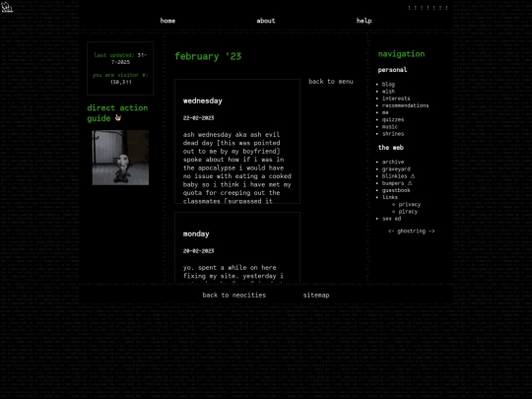Open the help page
Image resolution: width=532 pixels, height=399 pixels.
click(365, 21)
